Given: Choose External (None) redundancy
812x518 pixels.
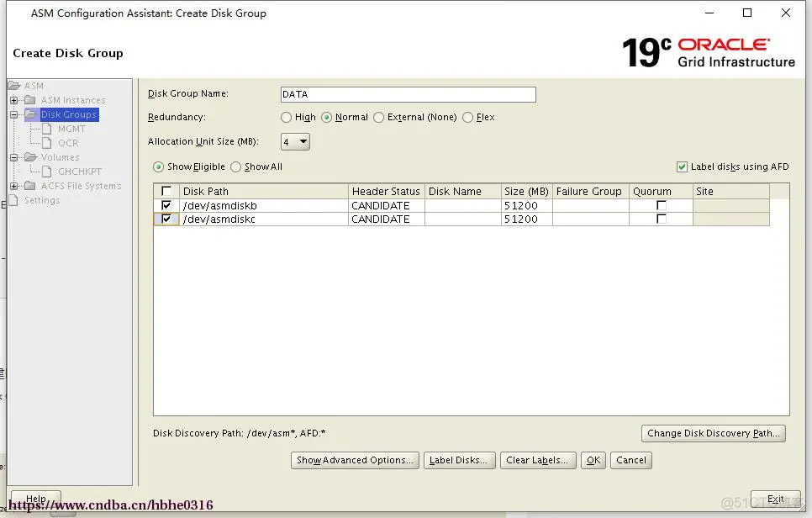Looking at the screenshot, I should (378, 118).
